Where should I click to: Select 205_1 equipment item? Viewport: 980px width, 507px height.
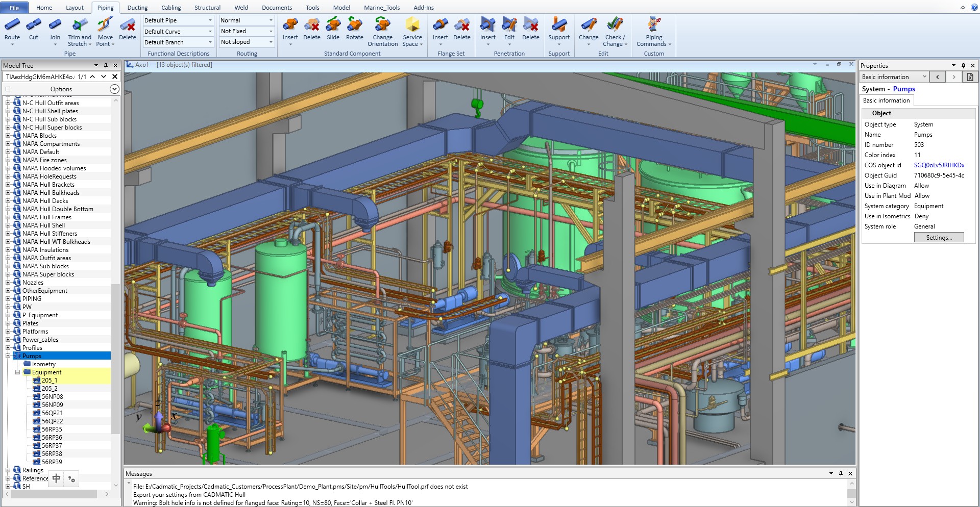(x=49, y=381)
